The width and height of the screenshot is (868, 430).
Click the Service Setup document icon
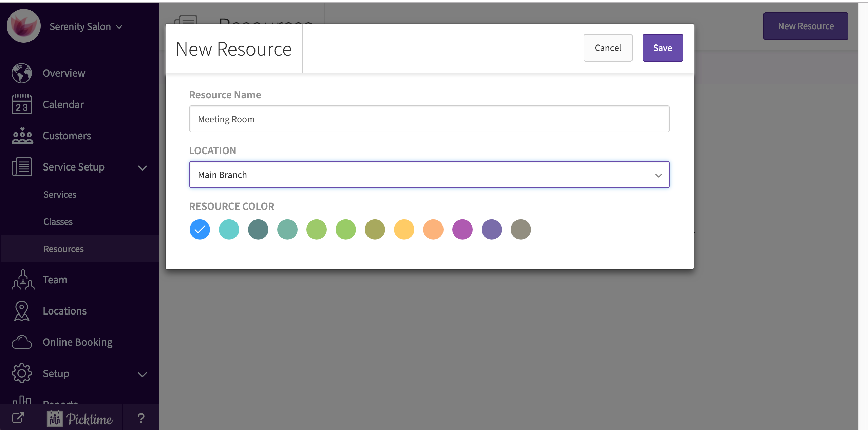[x=21, y=167]
